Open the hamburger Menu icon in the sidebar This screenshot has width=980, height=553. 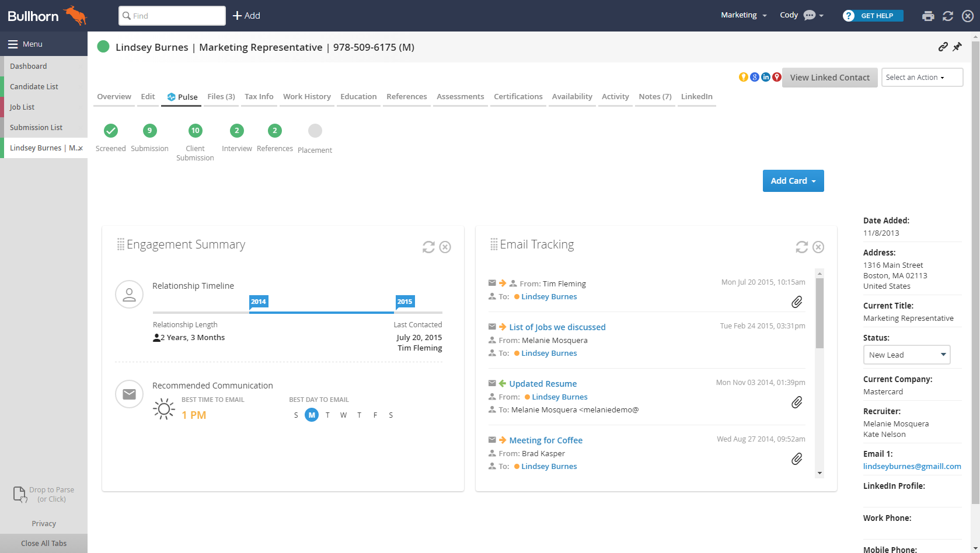click(13, 44)
